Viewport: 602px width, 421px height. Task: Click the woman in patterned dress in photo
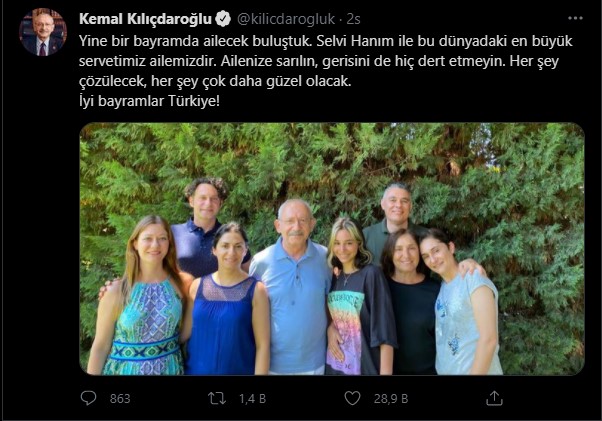click(144, 299)
